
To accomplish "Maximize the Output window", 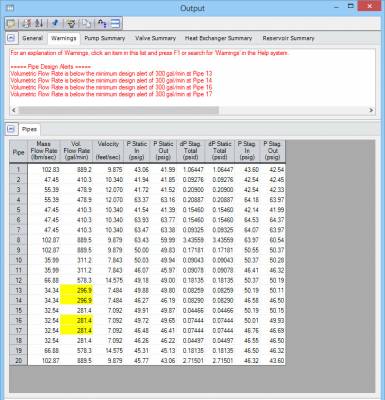I will coord(351,6).
